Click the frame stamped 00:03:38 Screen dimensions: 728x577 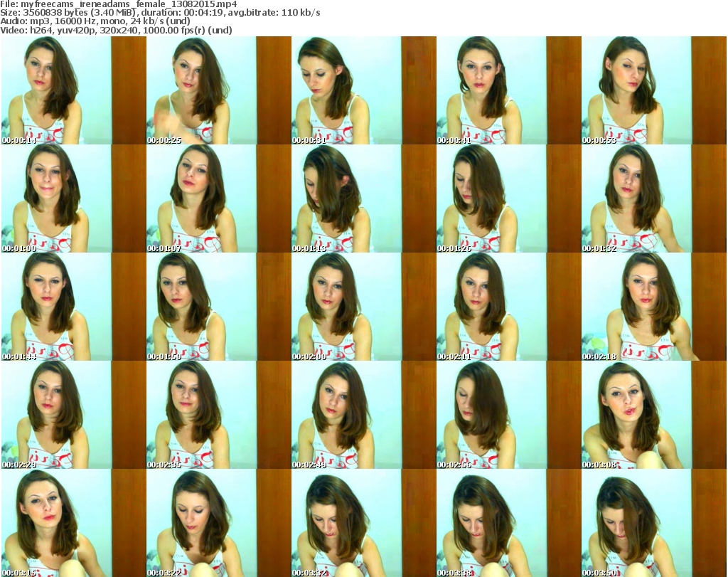[509, 523]
